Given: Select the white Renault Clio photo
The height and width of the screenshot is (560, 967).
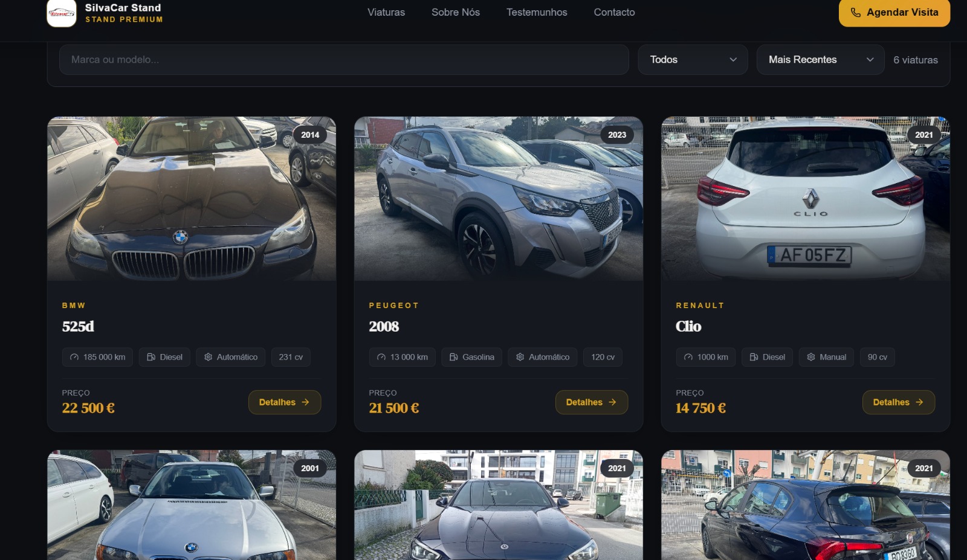Looking at the screenshot, I should point(805,199).
